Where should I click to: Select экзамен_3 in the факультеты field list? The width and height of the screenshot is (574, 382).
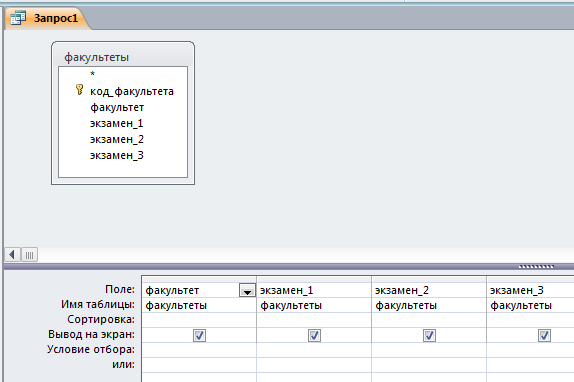117,156
